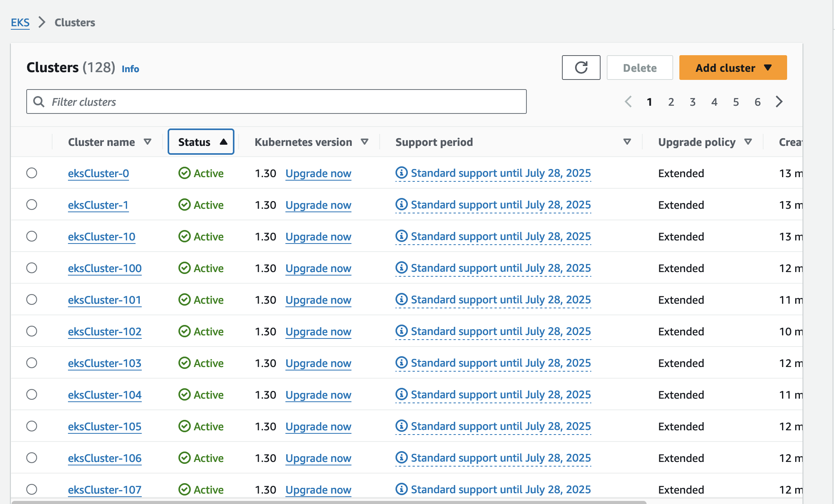This screenshot has width=835, height=504.
Task: Click the green Active check icon for eksCluster-100
Action: coord(184,268)
